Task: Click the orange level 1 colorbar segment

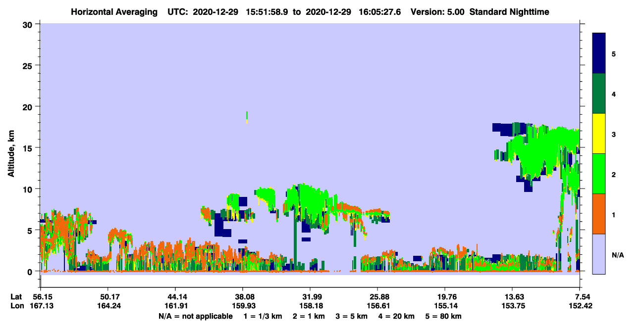Action: [x=599, y=214]
